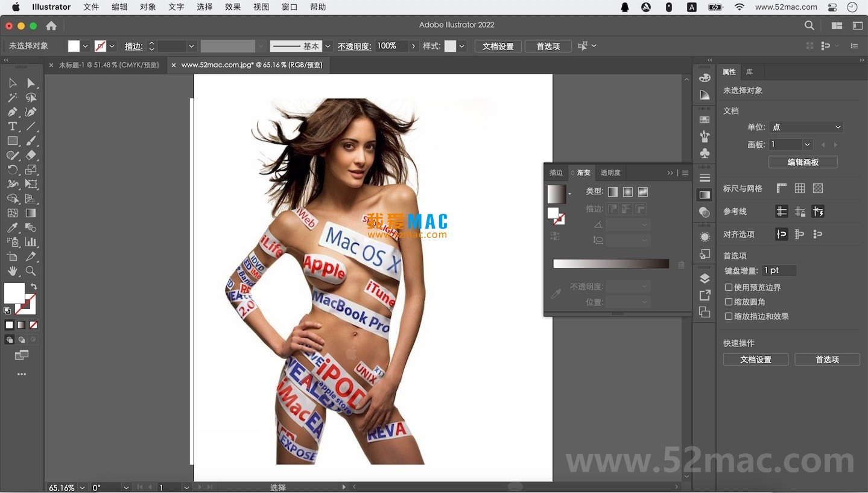Select the Pen tool

(x=12, y=112)
